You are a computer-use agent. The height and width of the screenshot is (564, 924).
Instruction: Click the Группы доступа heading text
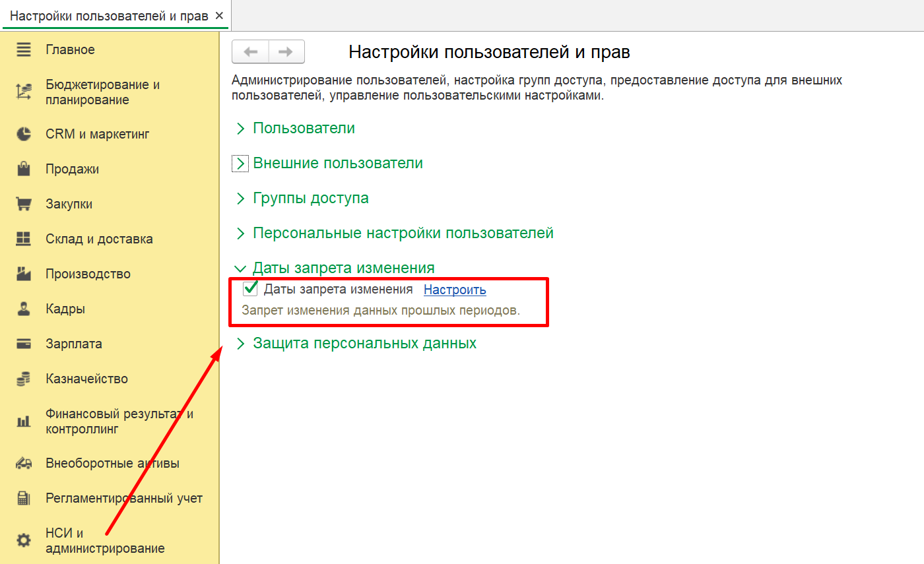click(311, 198)
